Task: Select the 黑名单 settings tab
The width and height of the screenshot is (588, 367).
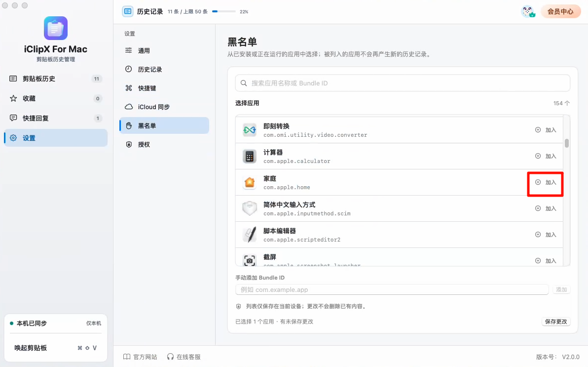Action: 164,126
